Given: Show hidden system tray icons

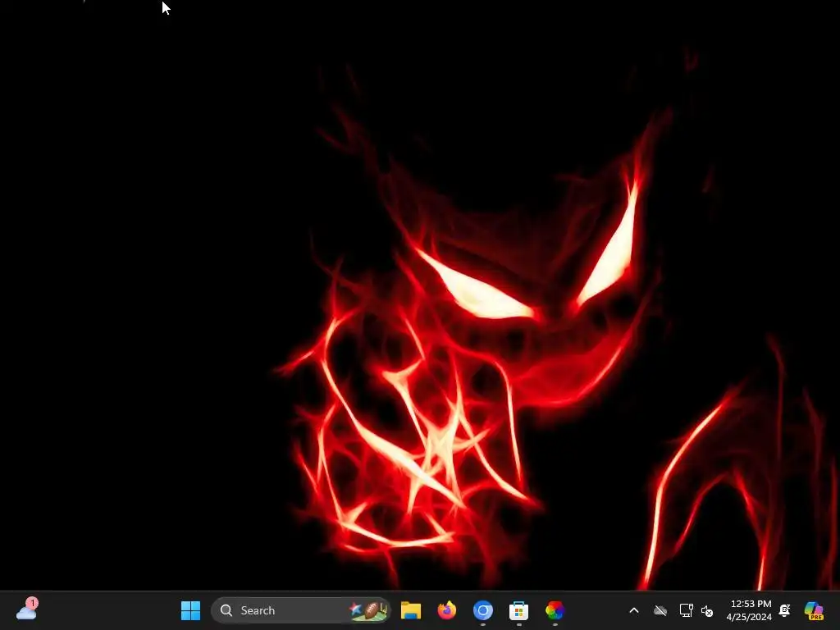Looking at the screenshot, I should point(634,610).
